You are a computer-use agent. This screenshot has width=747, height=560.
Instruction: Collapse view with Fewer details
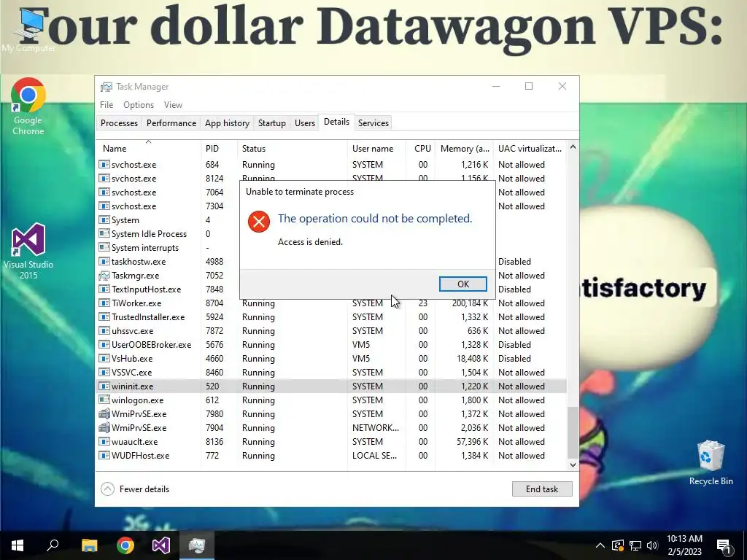click(x=135, y=489)
